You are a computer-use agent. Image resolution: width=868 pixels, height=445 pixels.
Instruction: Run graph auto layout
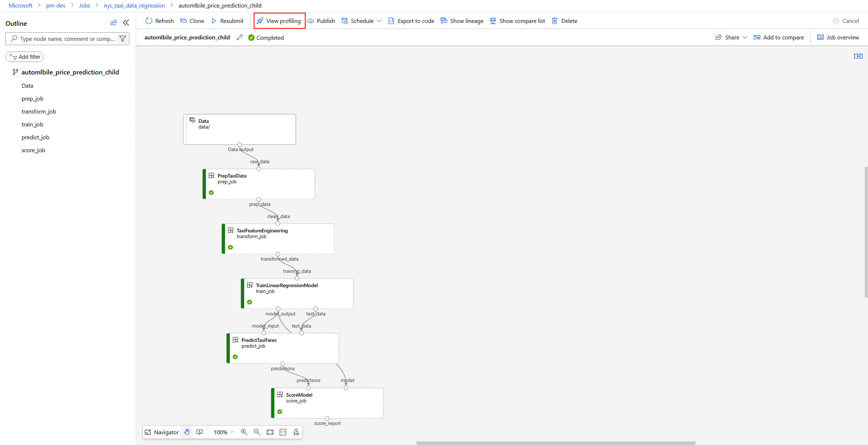296,432
